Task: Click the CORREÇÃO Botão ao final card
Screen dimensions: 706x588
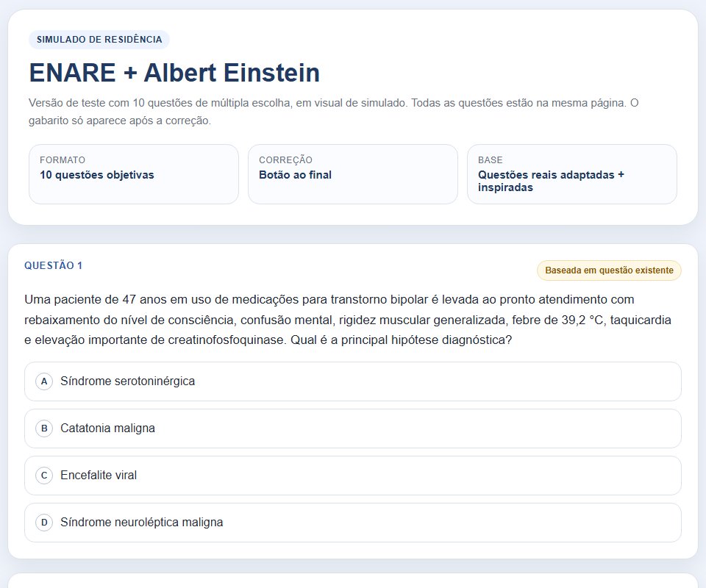Action: (x=352, y=174)
